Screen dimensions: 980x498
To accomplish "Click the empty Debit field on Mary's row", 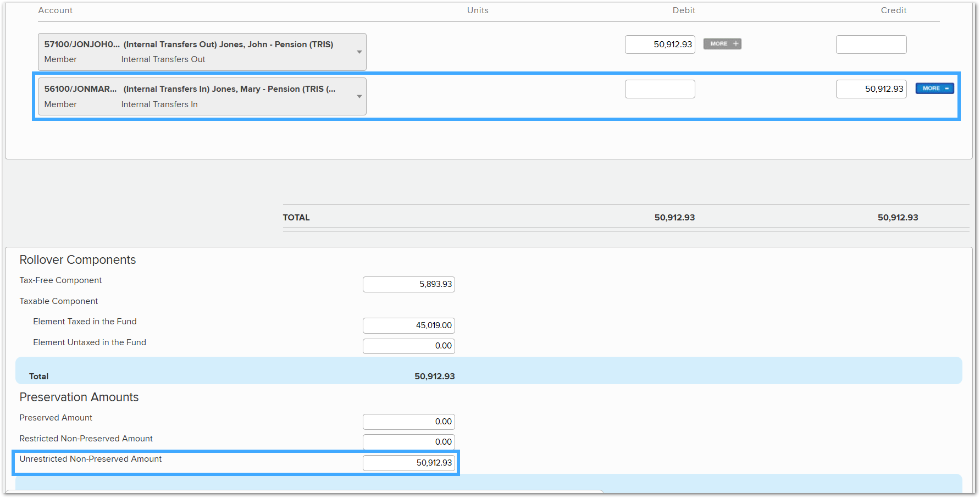I will [x=660, y=88].
